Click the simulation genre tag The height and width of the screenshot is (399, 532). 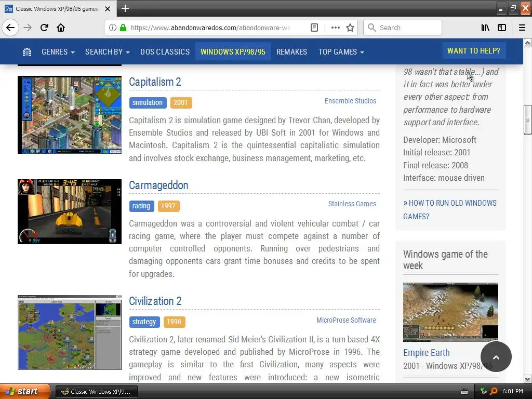[x=148, y=103]
